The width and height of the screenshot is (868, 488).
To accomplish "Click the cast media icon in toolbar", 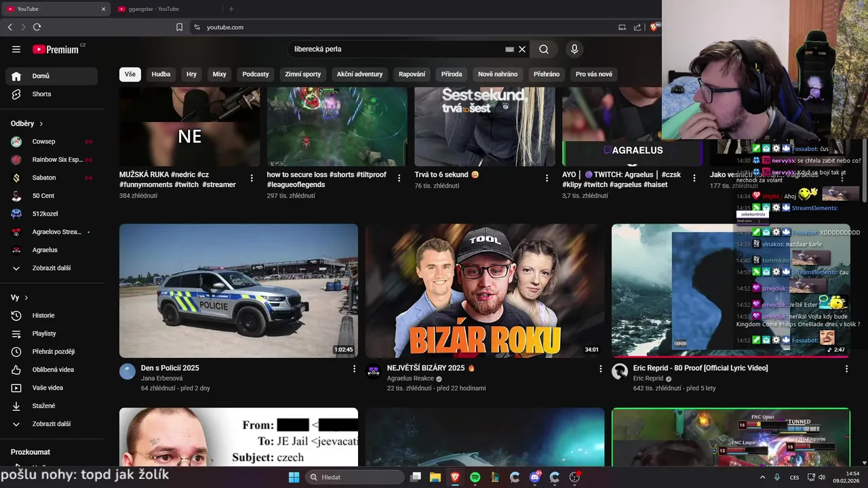I will click(622, 27).
